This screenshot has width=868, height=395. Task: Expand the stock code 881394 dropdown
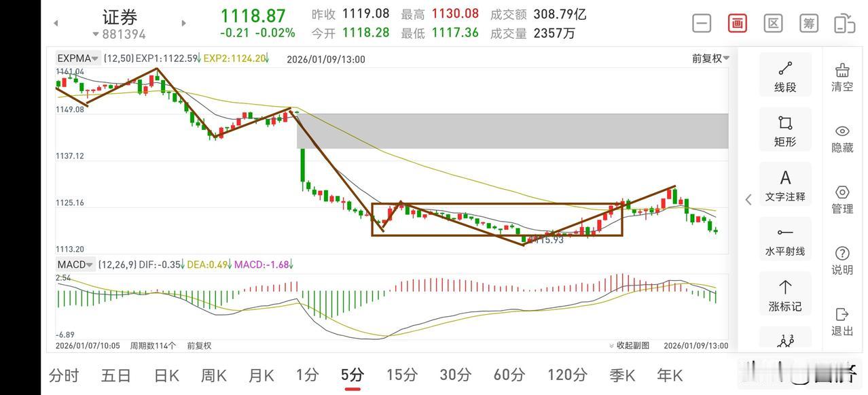pos(120,34)
